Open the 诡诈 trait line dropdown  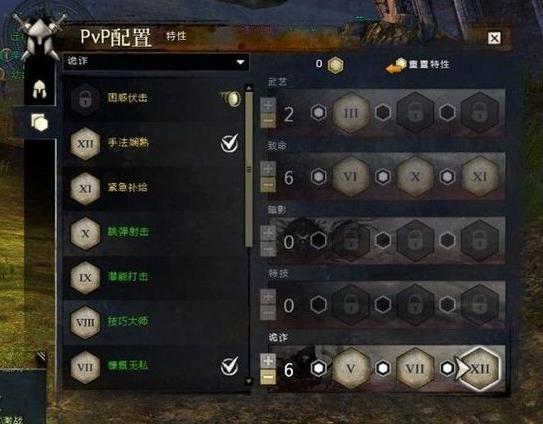point(156,62)
